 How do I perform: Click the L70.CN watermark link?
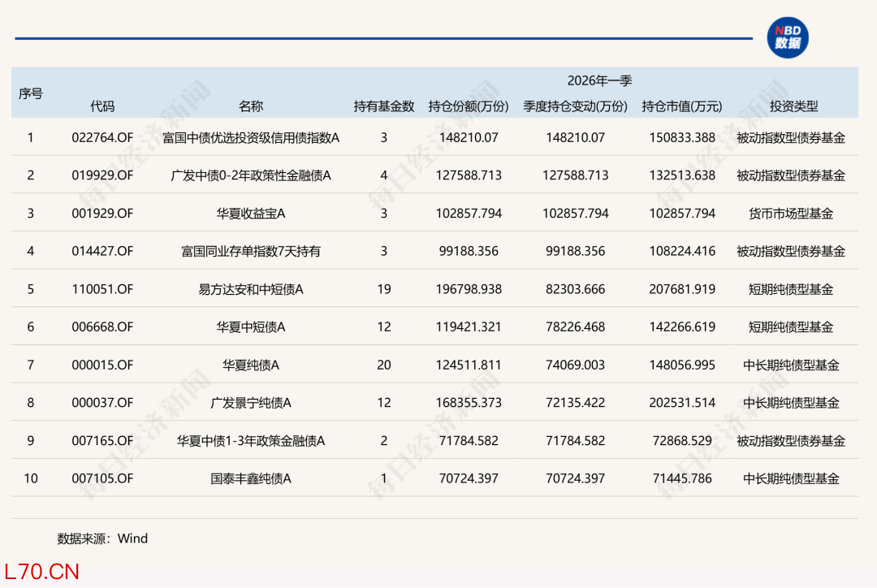[41, 572]
